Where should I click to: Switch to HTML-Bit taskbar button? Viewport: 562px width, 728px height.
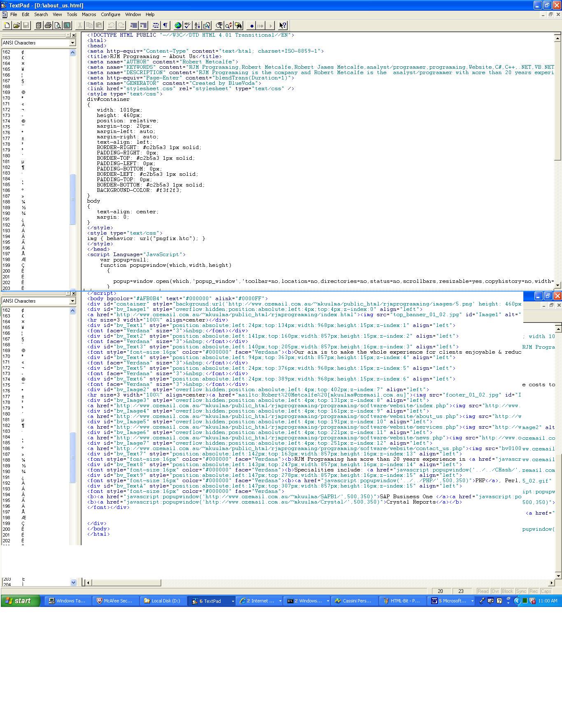402,601
